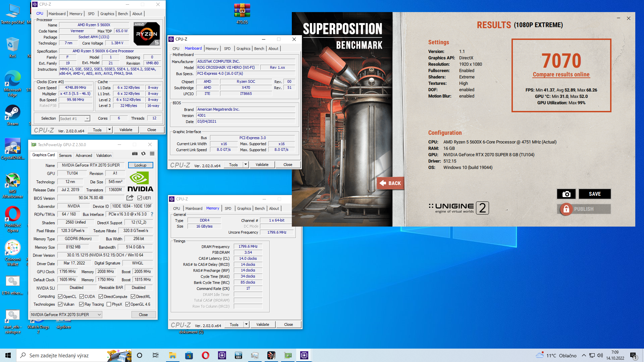Click BACK button in Superposition
Viewport: 644px width, 362px height.
pyautogui.click(x=390, y=183)
